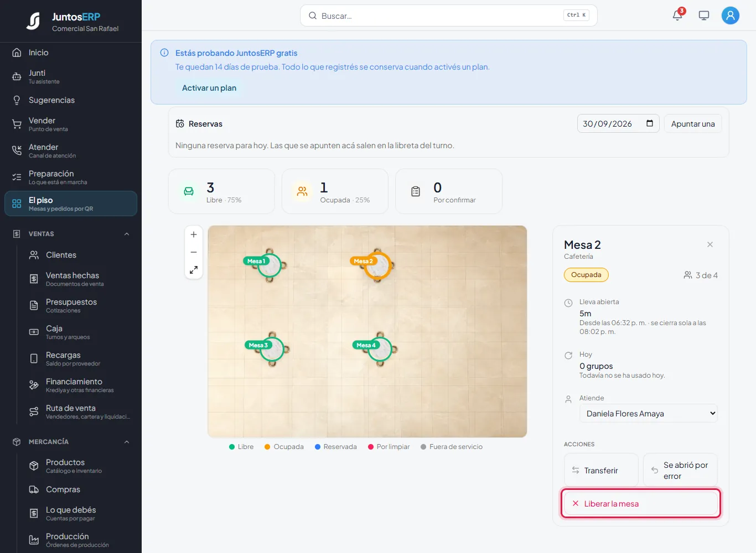Open El piso page
The width and height of the screenshot is (756, 553).
71,204
